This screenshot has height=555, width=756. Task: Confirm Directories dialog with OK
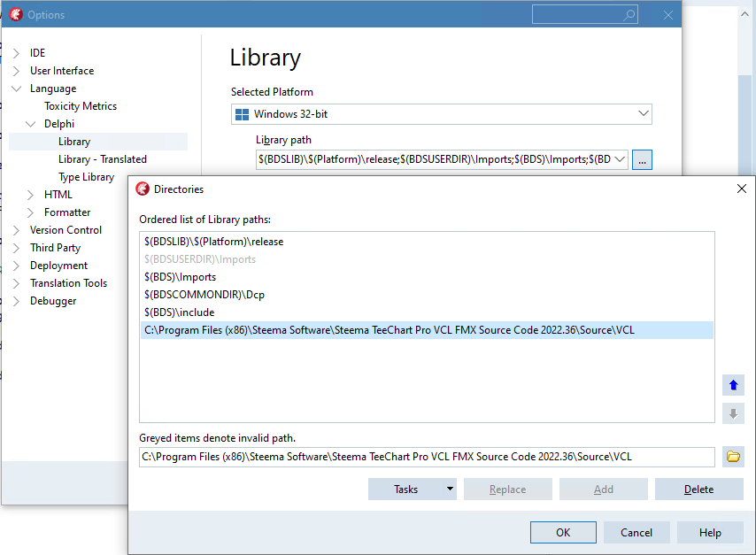[x=563, y=532]
